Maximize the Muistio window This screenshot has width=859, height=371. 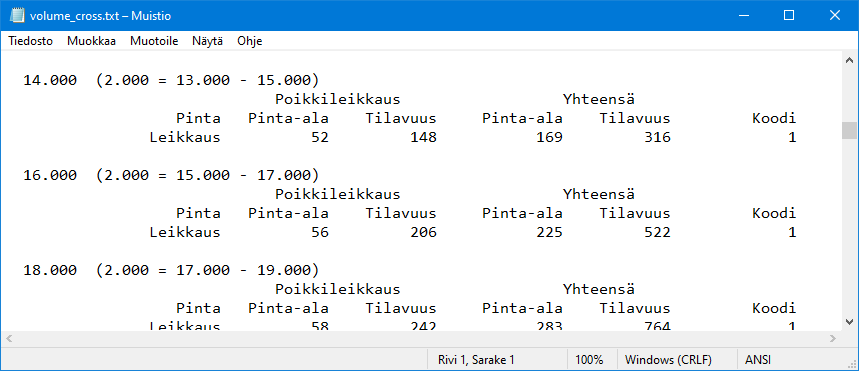point(789,16)
